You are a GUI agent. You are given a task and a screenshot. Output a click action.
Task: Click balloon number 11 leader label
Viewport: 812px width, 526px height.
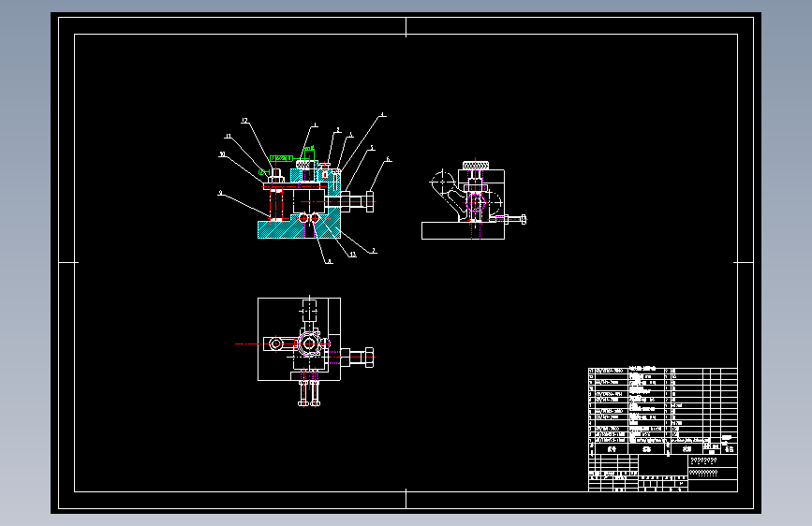[x=228, y=136]
